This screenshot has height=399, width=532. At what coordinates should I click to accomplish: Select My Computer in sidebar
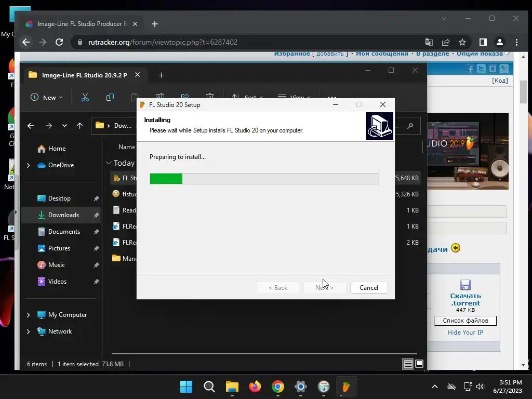point(62,315)
